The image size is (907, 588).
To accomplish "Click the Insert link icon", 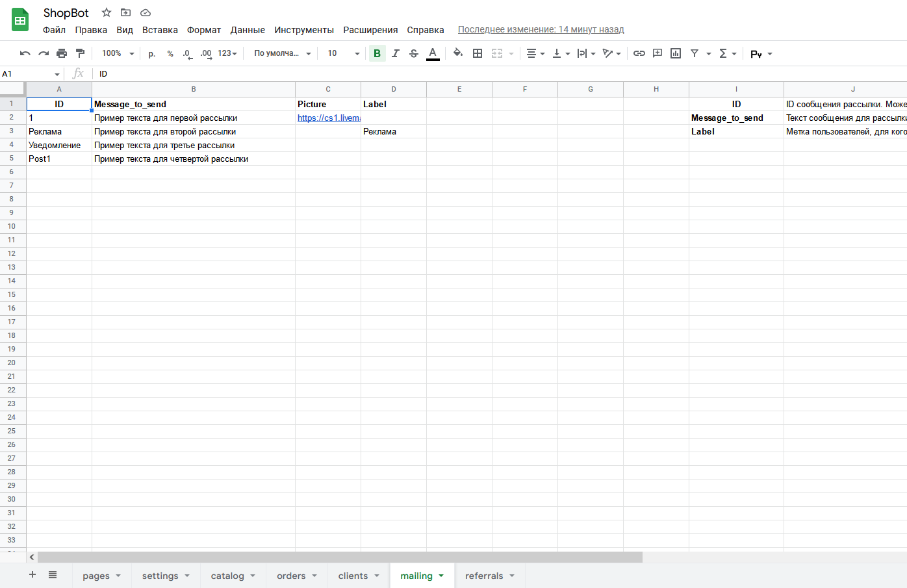I will [x=639, y=53].
